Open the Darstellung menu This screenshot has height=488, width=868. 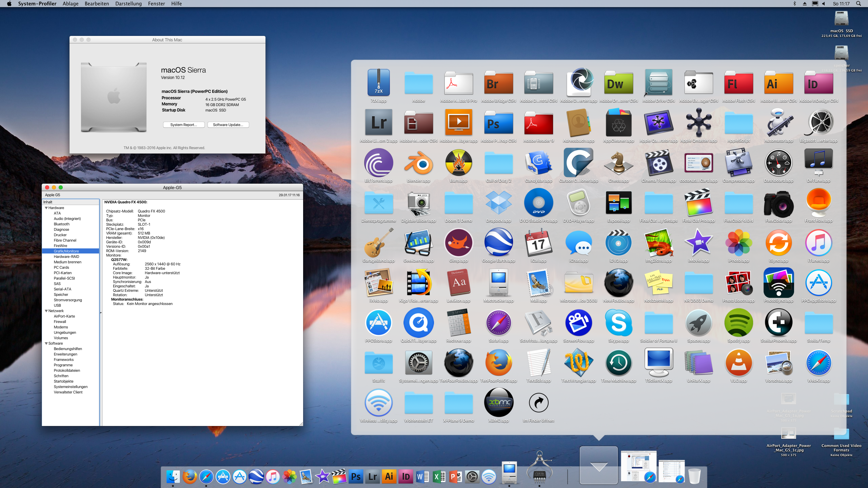[x=129, y=4]
